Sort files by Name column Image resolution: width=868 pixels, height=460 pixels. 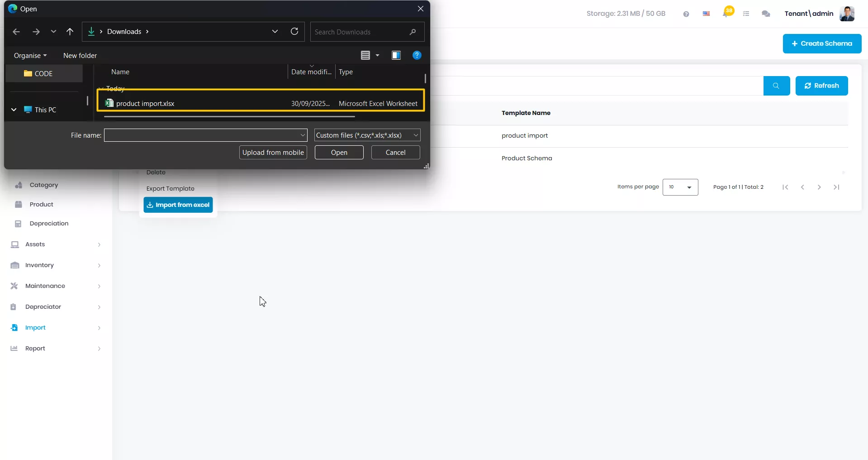[120, 72]
